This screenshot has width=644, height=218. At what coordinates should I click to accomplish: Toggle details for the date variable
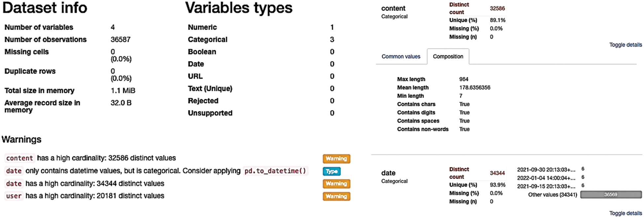(625, 213)
